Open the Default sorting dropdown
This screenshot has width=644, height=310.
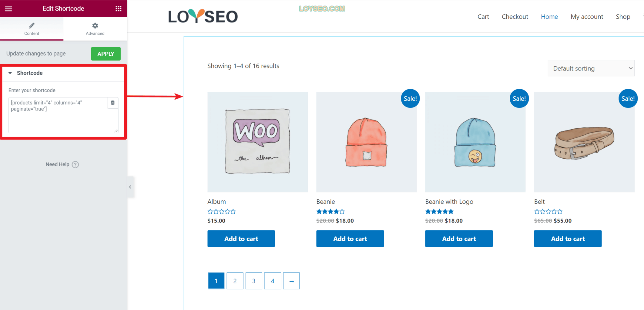click(591, 68)
